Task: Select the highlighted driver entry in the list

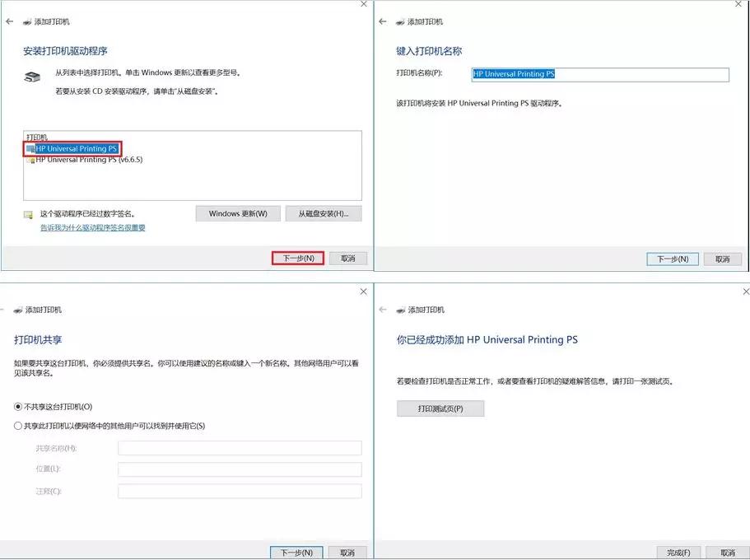Action: 76,149
